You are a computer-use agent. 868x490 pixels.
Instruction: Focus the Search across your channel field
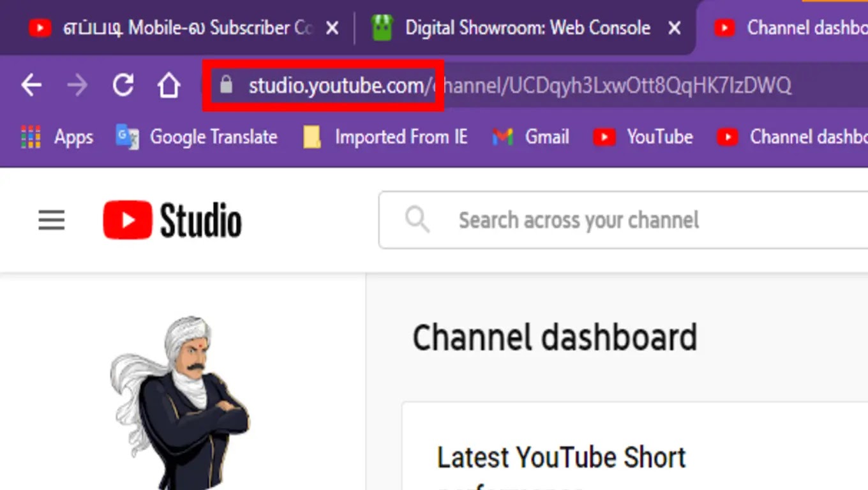(623, 220)
